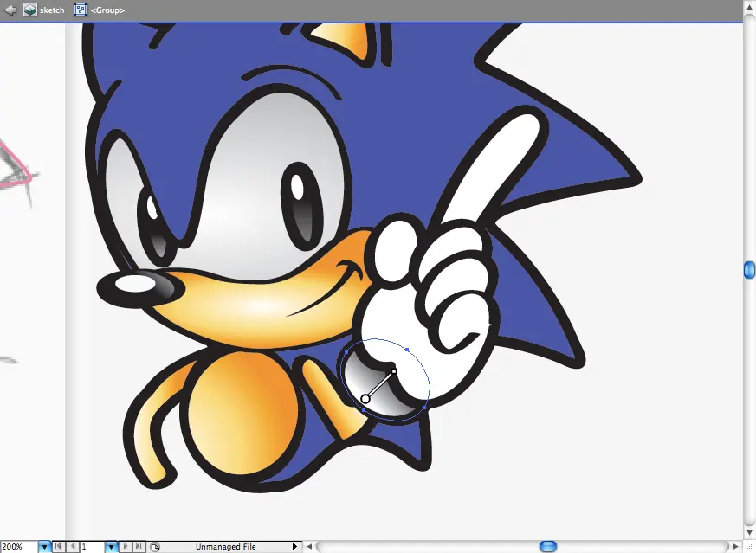
Task: Click the Version Cue status icon
Action: (x=155, y=547)
